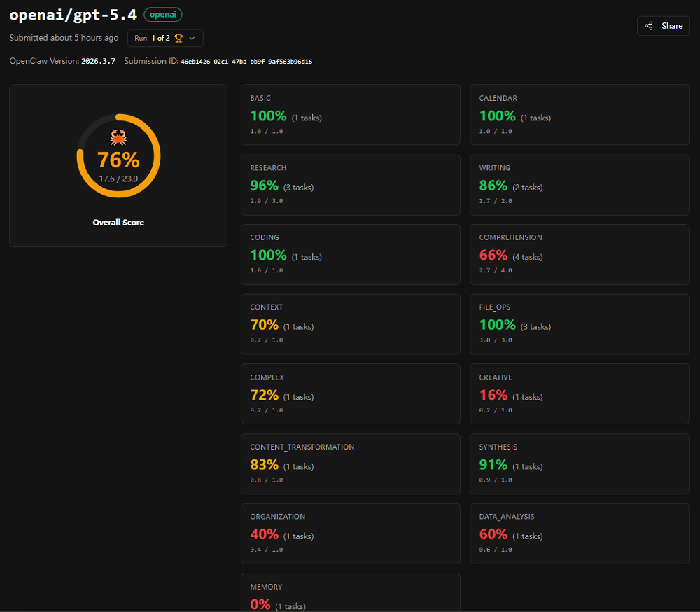Image resolution: width=700 pixels, height=612 pixels.
Task: Click the trophy icon beside Run 1 of 2
Action: [x=178, y=38]
